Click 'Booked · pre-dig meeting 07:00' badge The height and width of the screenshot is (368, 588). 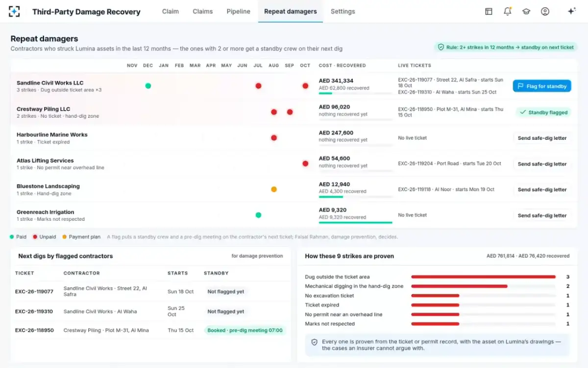click(245, 330)
